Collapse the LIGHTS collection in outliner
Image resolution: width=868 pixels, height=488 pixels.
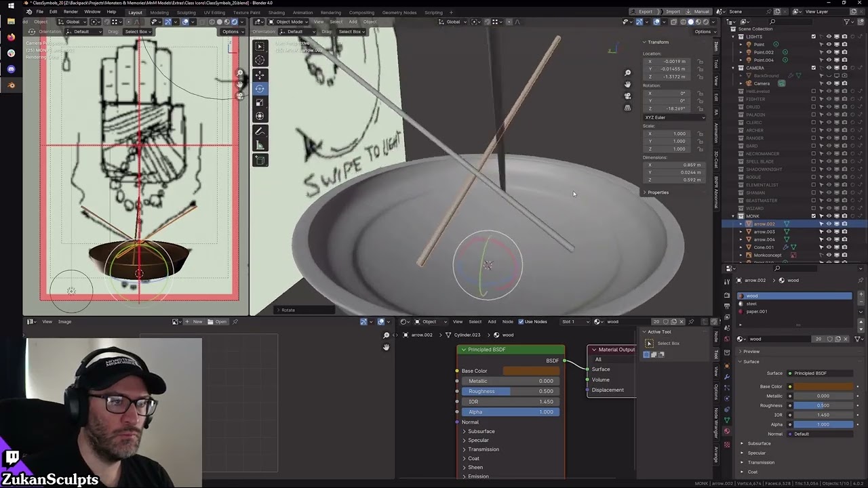[x=733, y=37]
